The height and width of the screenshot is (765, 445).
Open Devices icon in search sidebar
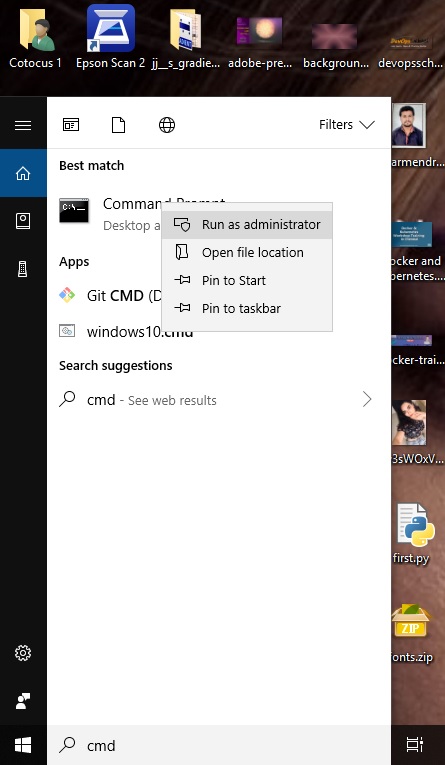[23, 269]
